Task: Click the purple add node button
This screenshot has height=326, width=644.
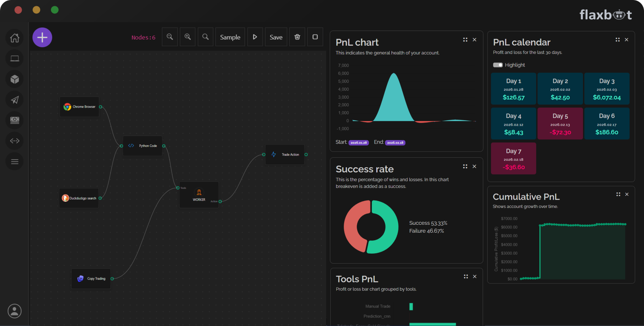Action: (x=42, y=37)
